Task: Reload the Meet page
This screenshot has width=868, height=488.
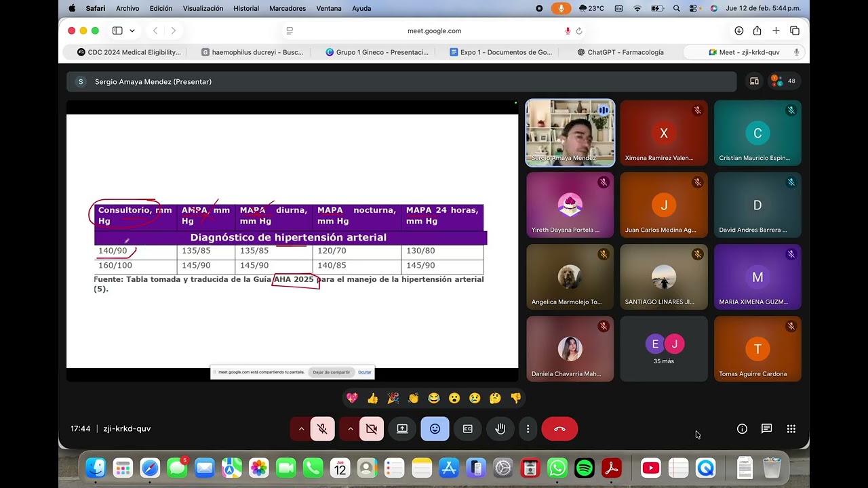Action: (579, 30)
